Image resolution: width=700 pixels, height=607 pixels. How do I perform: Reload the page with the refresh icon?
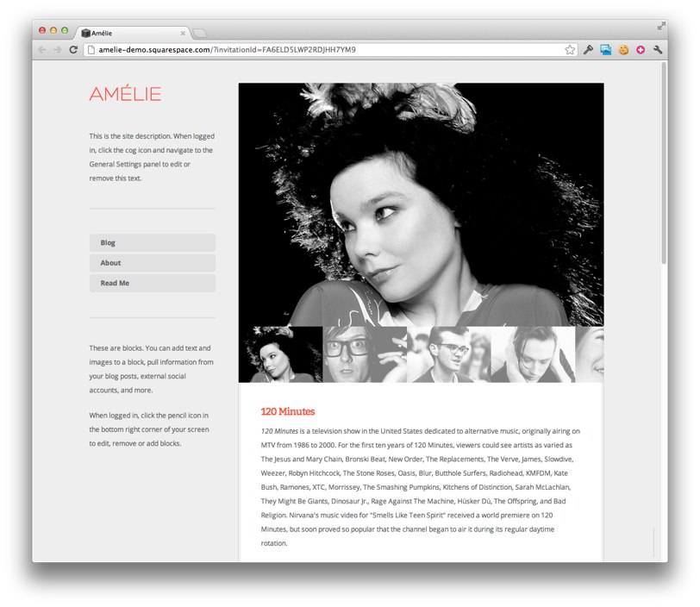[73, 50]
